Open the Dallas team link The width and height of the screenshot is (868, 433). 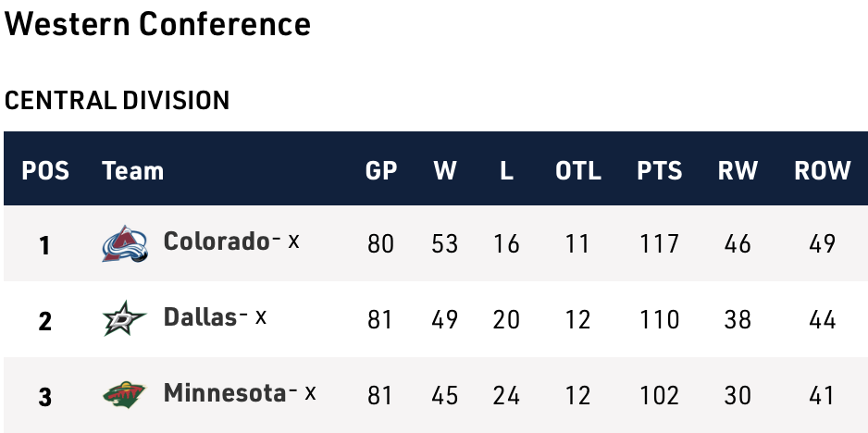[x=200, y=317]
